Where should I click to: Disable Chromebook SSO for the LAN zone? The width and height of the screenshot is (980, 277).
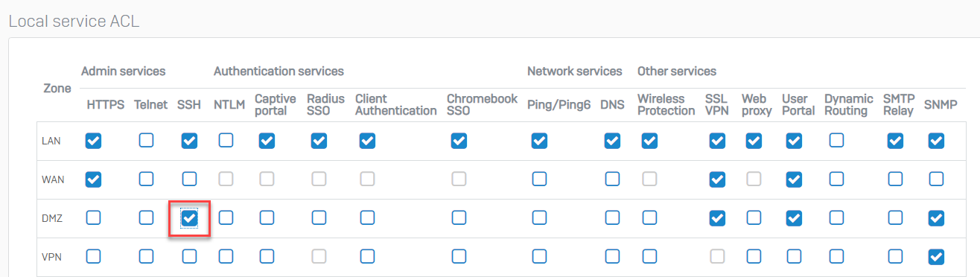click(459, 141)
